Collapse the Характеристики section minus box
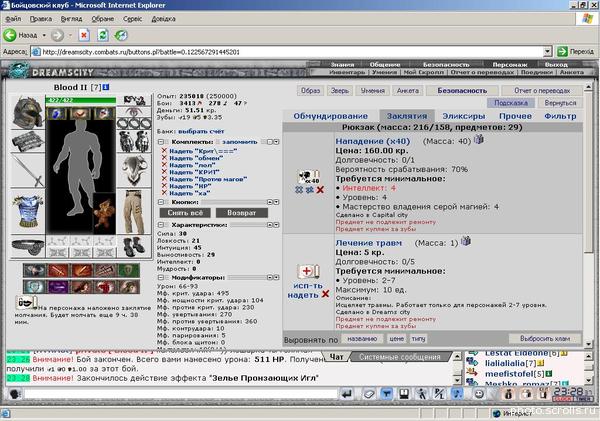The width and height of the screenshot is (600, 421). (161, 225)
